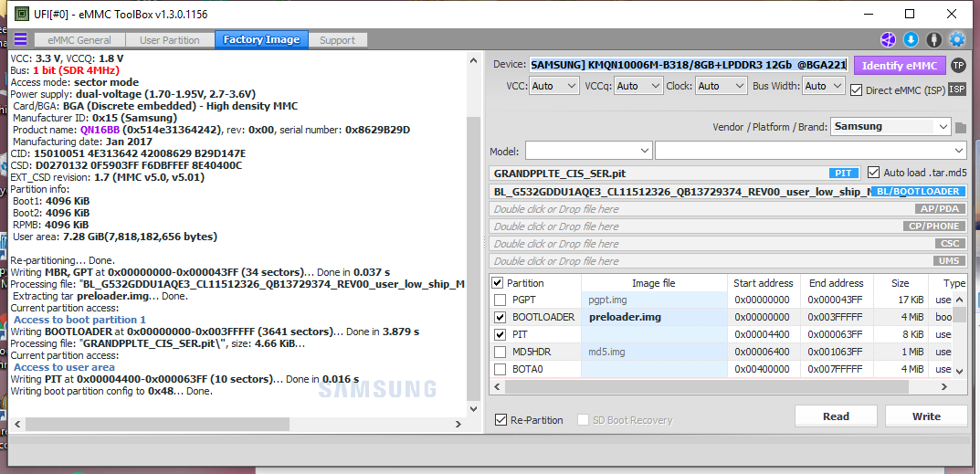Click the Start address column header
980x474 pixels.
764,282
